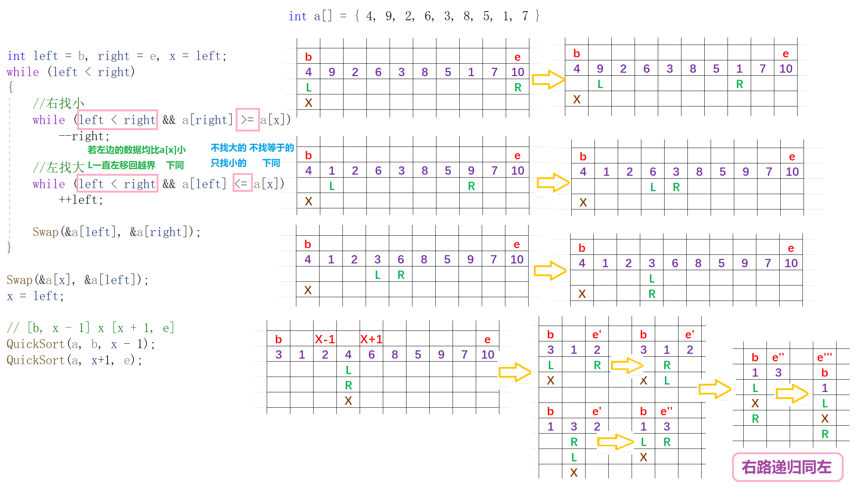
Task: Click the green note 若左边的数据均比a[x]小
Action: pos(137,150)
